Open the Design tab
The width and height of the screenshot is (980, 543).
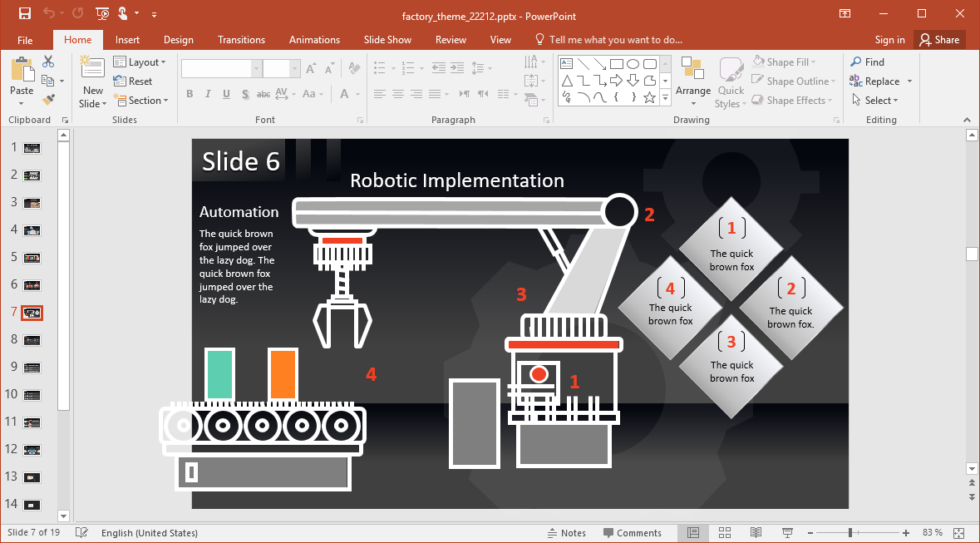tap(178, 39)
